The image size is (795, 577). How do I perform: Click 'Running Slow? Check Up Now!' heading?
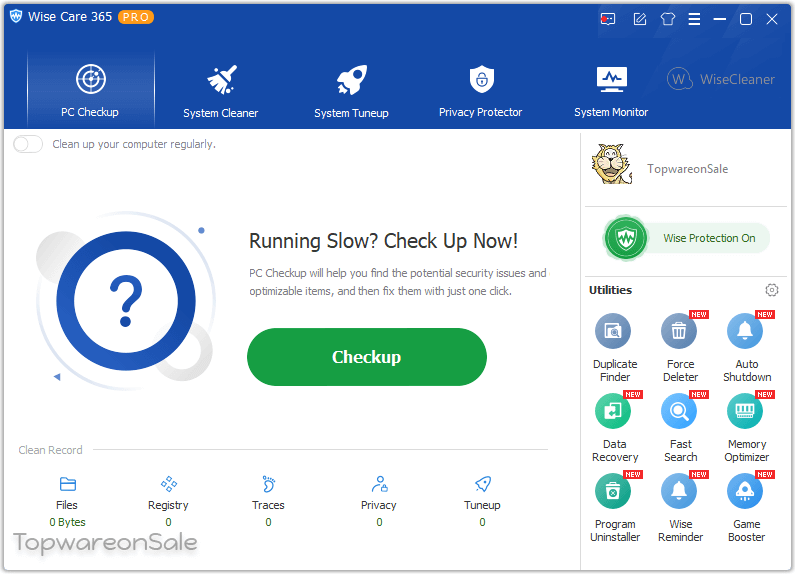point(383,241)
